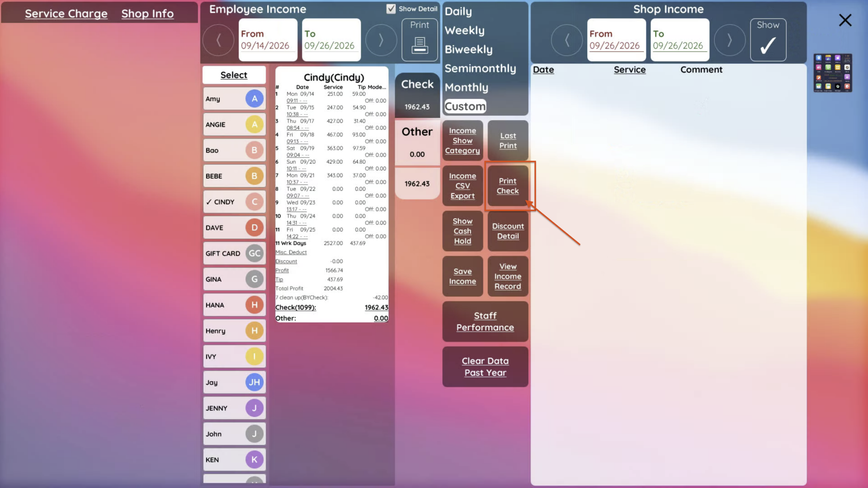Go to next Shop Income date range
The width and height of the screenshot is (868, 488).
730,40
